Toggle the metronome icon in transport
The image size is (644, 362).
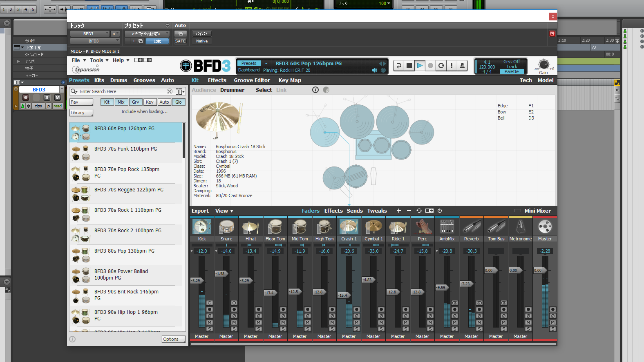462,65
